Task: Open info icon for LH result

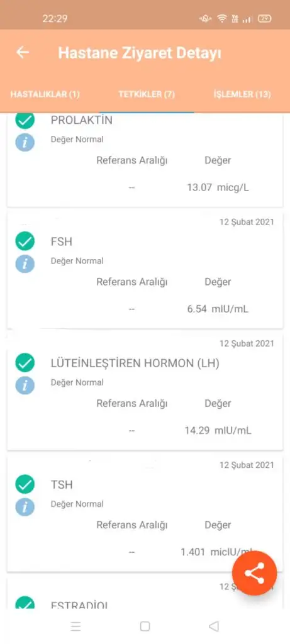Action: pos(25,386)
